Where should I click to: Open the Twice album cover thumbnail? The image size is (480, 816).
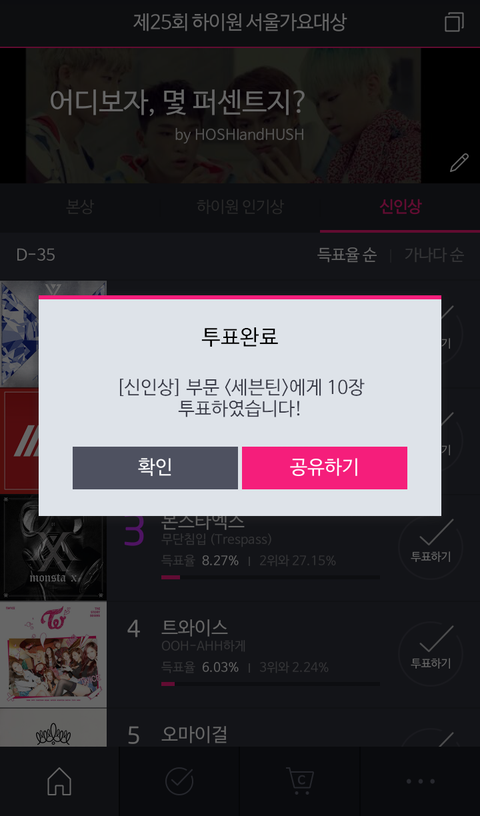point(53,655)
